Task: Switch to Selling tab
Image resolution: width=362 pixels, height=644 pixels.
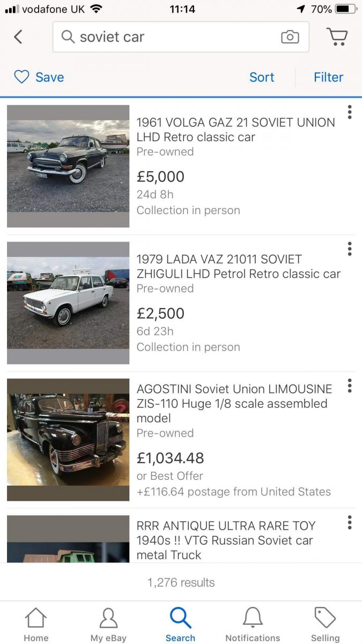Action: coord(326,625)
